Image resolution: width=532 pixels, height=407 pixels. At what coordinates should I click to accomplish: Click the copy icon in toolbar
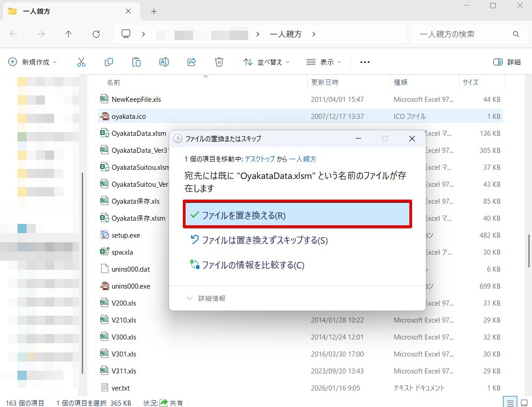(109, 62)
